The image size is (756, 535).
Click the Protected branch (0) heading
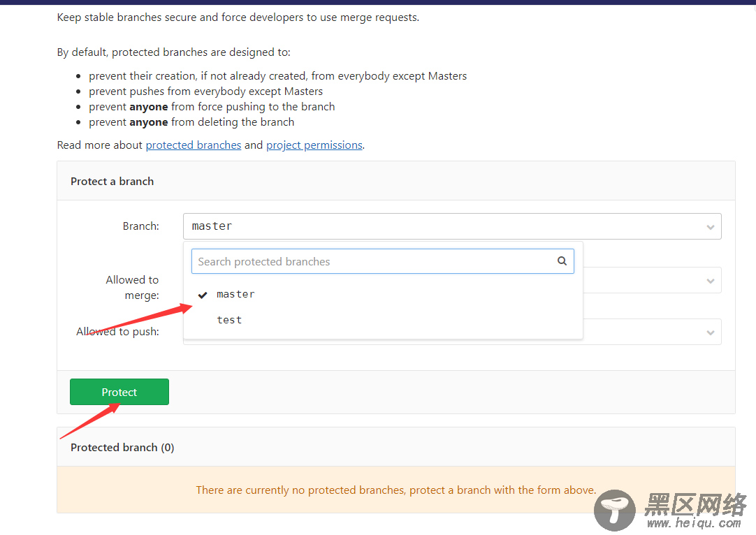pos(122,447)
